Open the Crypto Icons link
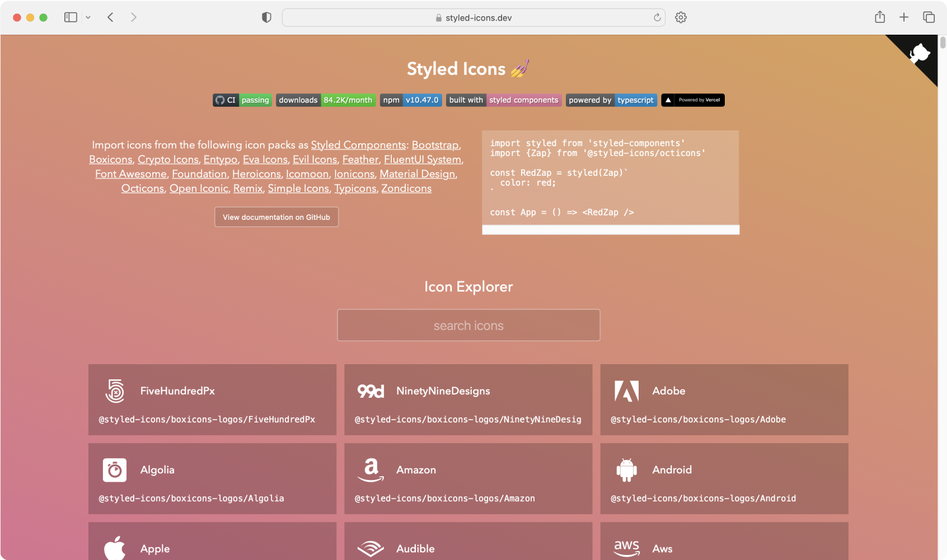947x560 pixels. click(168, 159)
